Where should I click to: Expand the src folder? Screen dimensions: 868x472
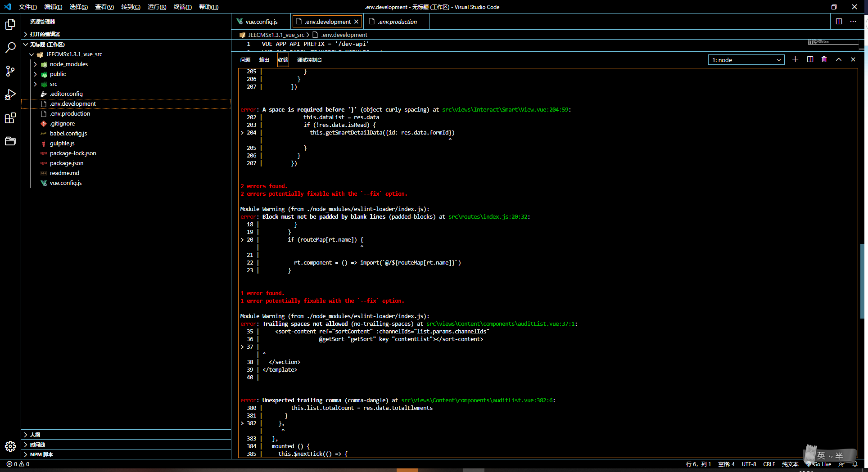tap(54, 84)
